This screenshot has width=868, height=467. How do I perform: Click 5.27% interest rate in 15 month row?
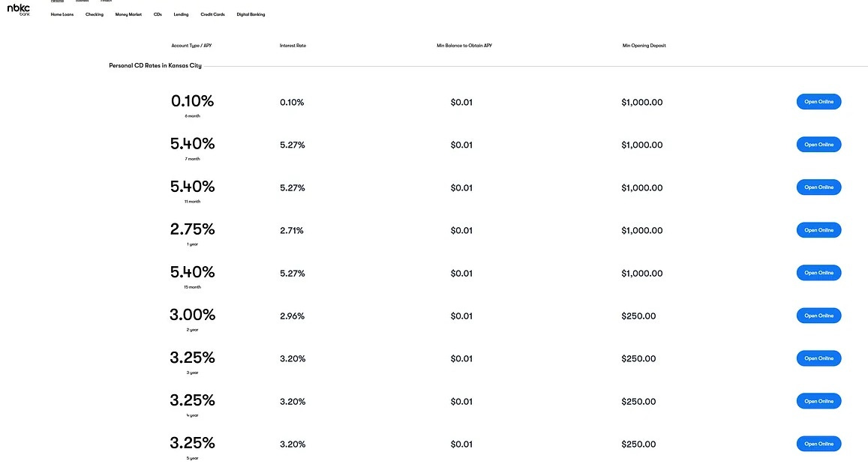tap(293, 274)
